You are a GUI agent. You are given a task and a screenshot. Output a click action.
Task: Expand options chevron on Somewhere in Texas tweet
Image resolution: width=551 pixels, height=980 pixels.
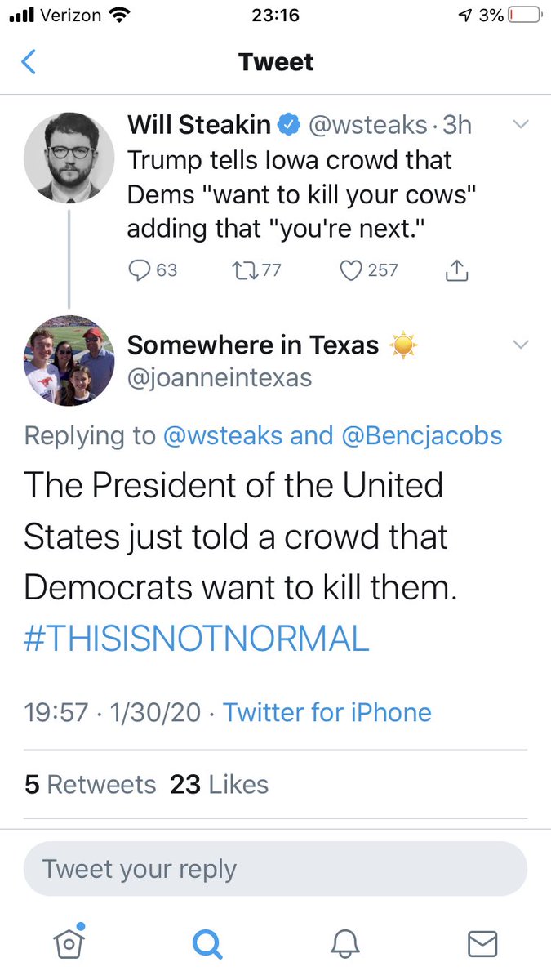(520, 345)
